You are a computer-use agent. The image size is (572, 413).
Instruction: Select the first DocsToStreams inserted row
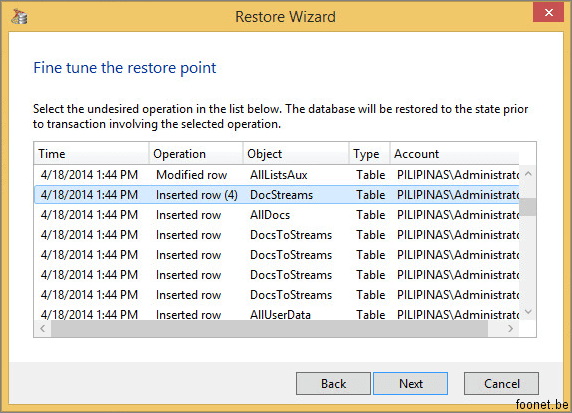click(277, 235)
